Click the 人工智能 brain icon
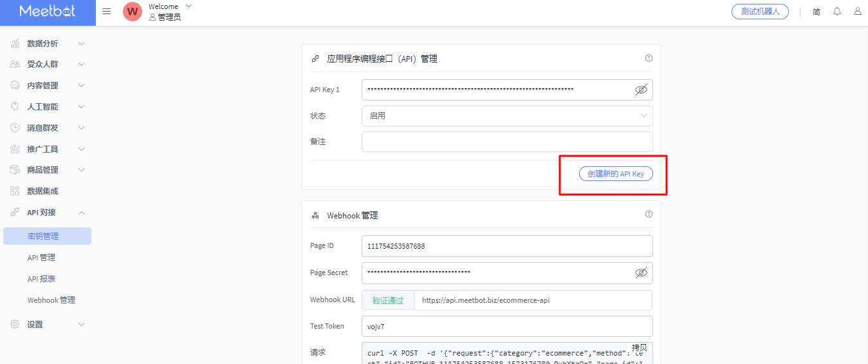 pos(15,107)
